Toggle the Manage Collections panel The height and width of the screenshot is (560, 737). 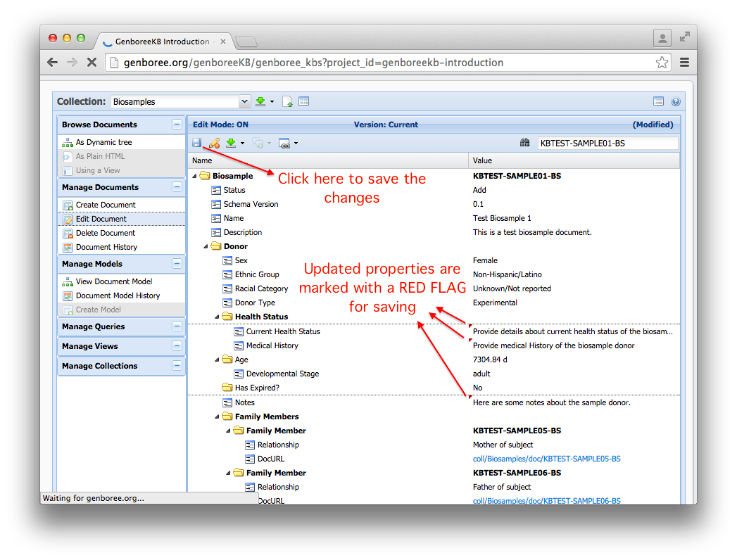coord(177,366)
